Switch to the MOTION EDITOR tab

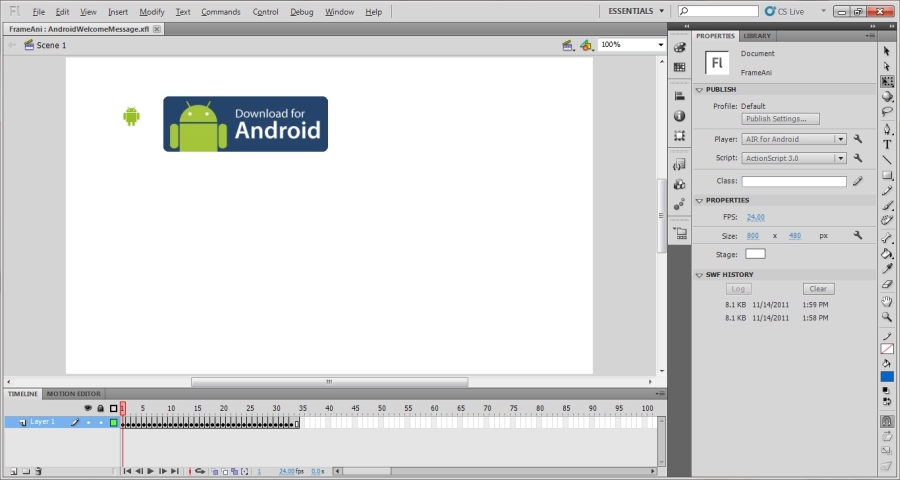click(x=73, y=394)
